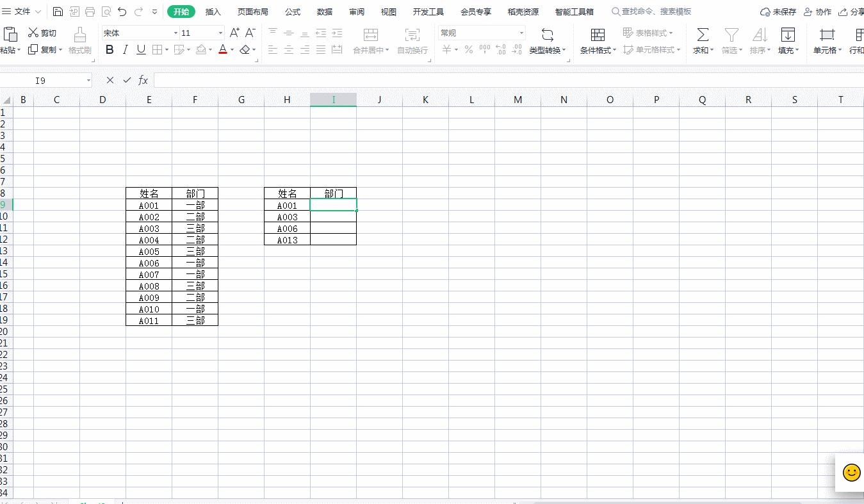Click the formula bar input area
This screenshot has height=504, width=864.
[x=384, y=79]
